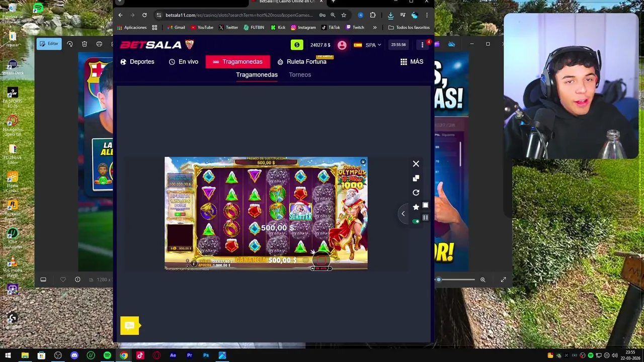Open Chrome three-dot menu

coord(427,15)
